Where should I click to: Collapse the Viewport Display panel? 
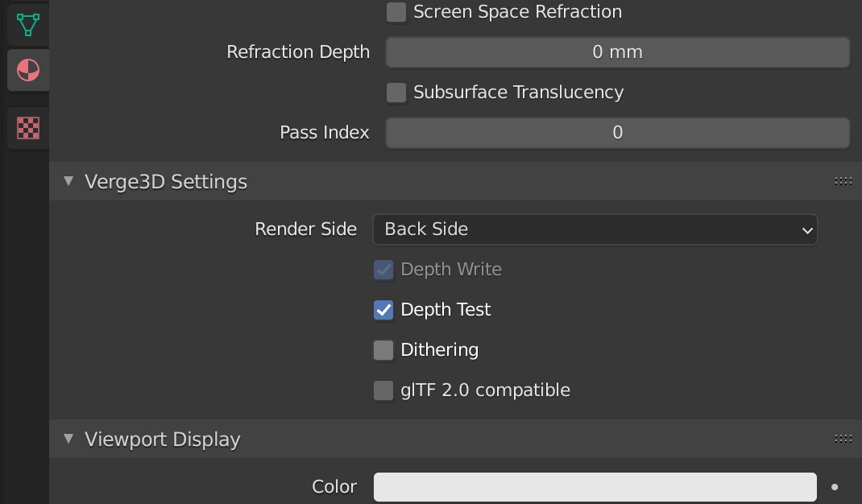pos(68,439)
